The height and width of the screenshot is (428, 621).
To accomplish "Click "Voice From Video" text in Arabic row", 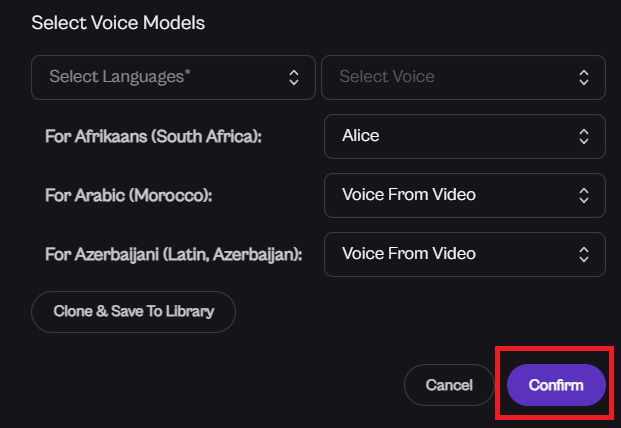I will pos(408,195).
